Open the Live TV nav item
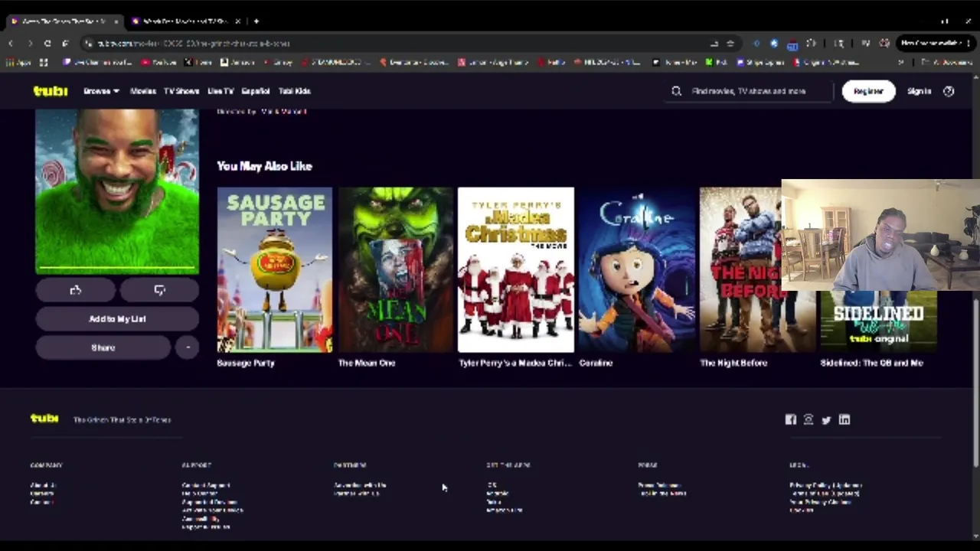The width and height of the screenshot is (980, 551). coord(220,91)
